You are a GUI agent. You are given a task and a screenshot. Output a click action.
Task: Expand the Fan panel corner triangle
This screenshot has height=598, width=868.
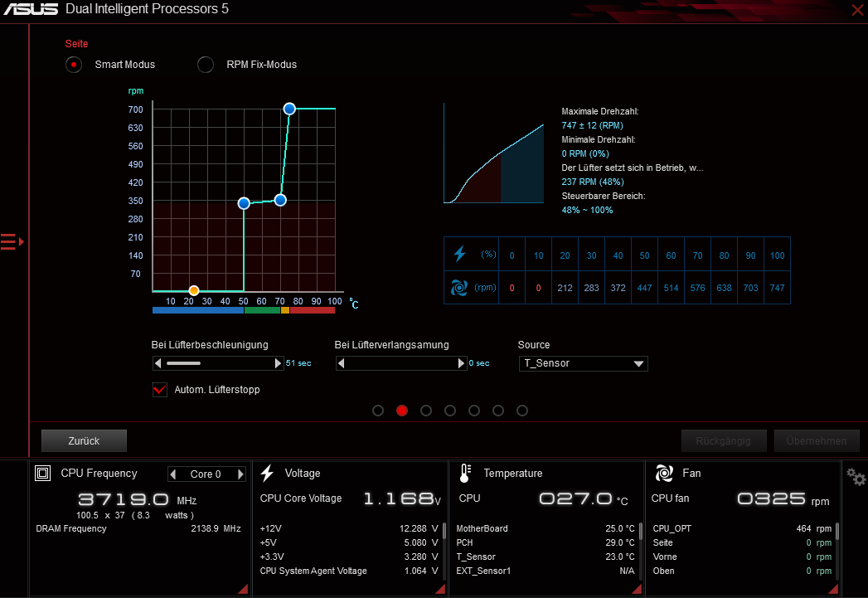click(833, 589)
